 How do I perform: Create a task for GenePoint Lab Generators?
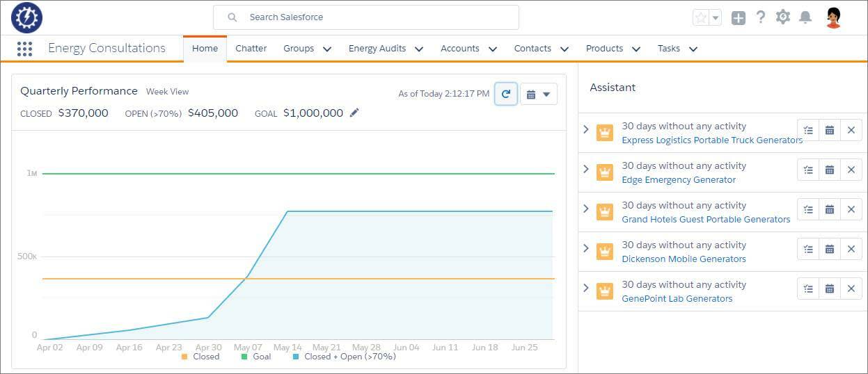tap(808, 288)
